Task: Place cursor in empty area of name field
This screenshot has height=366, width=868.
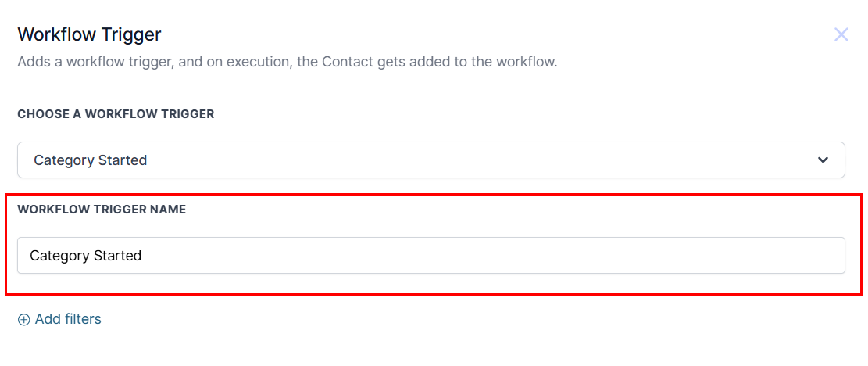Action: (493, 255)
